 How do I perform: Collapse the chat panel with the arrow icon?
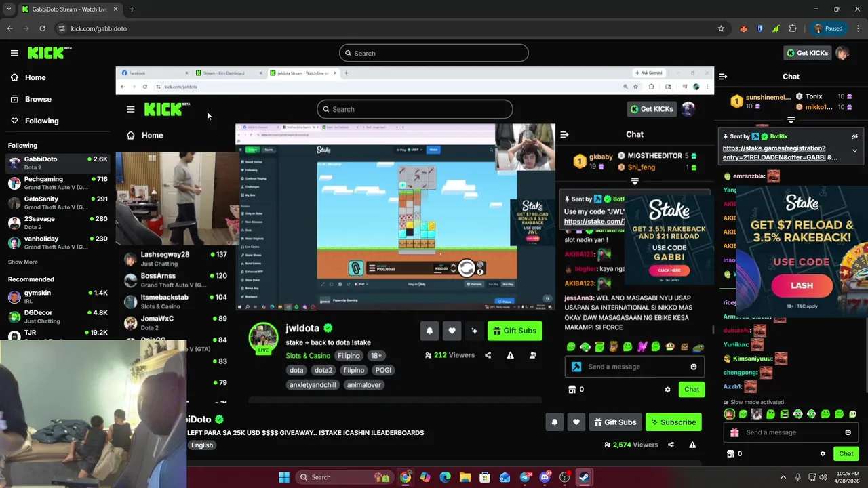coord(723,77)
